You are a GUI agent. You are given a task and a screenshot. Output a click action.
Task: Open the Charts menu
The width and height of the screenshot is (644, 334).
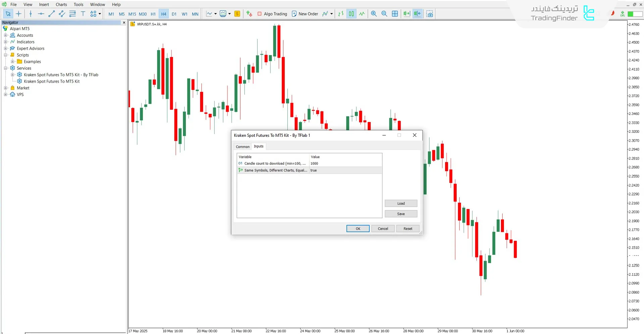(x=61, y=4)
